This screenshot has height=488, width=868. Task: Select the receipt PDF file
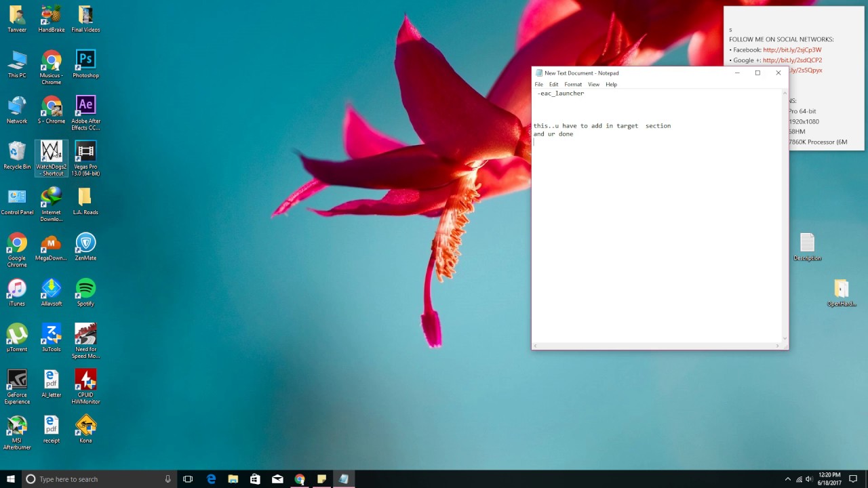[52, 429]
